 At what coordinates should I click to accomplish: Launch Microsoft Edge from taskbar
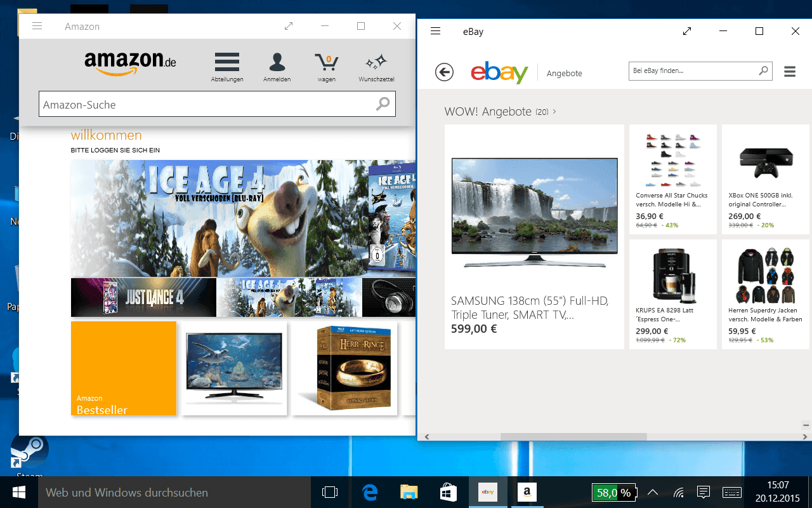(370, 492)
